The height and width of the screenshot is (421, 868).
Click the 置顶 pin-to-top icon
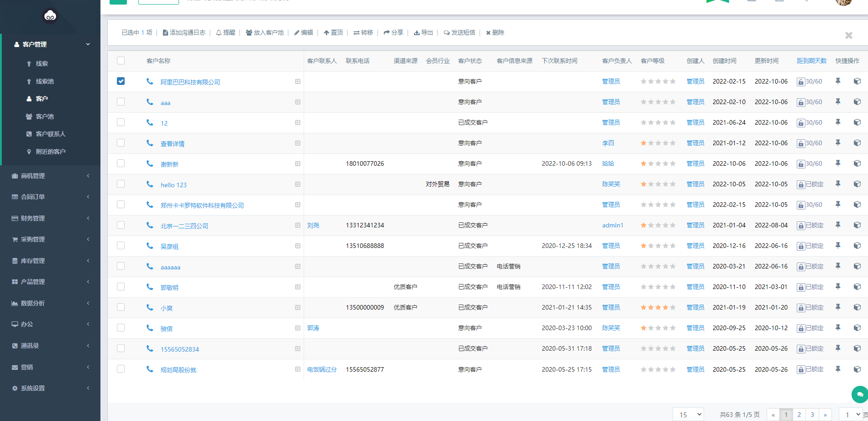(x=327, y=32)
